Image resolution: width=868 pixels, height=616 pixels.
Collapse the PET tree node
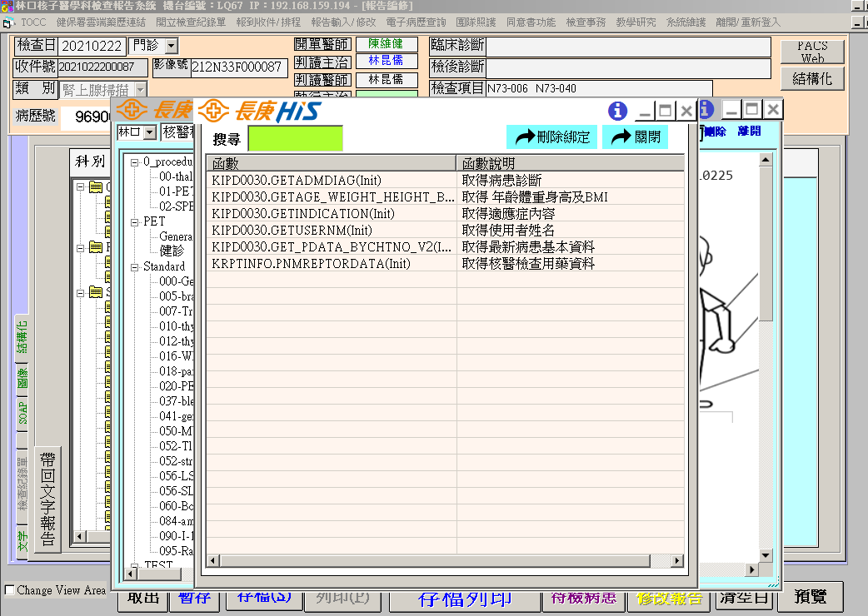coord(133,222)
